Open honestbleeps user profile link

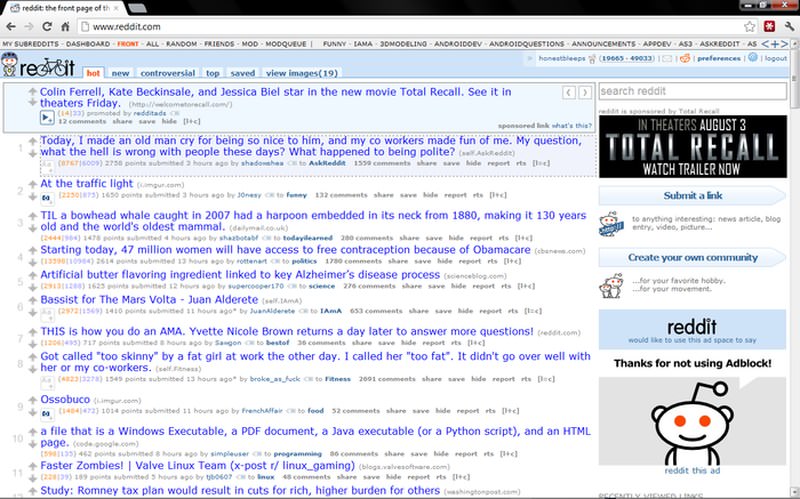point(562,59)
